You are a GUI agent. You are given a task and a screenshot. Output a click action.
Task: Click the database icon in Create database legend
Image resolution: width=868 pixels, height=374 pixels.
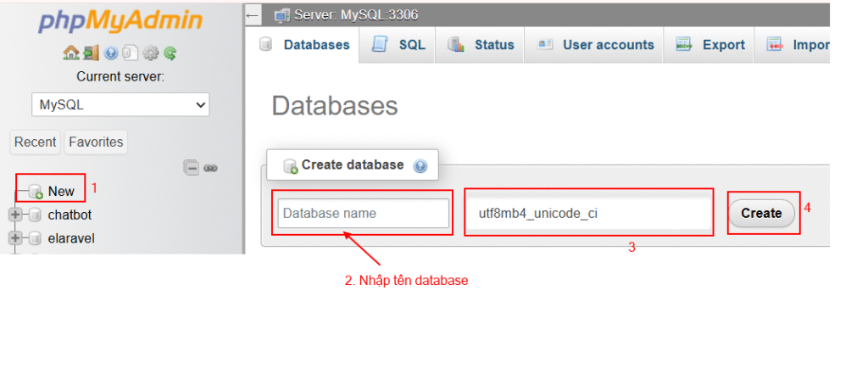click(290, 165)
